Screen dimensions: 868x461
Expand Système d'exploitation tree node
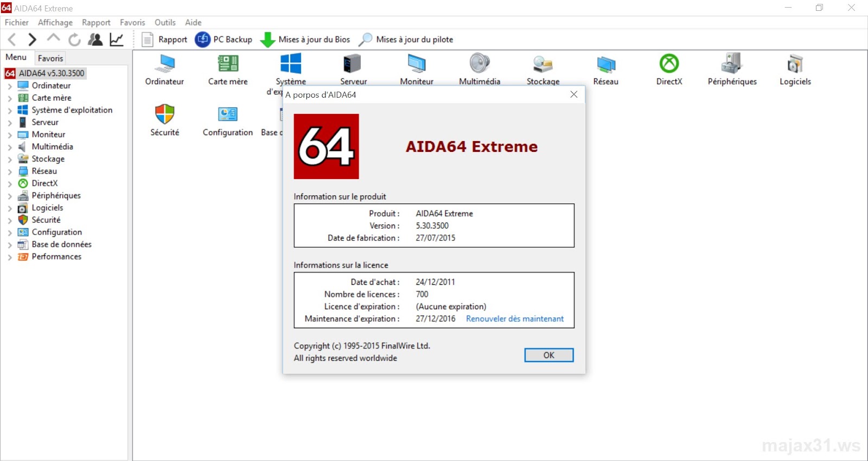point(10,111)
